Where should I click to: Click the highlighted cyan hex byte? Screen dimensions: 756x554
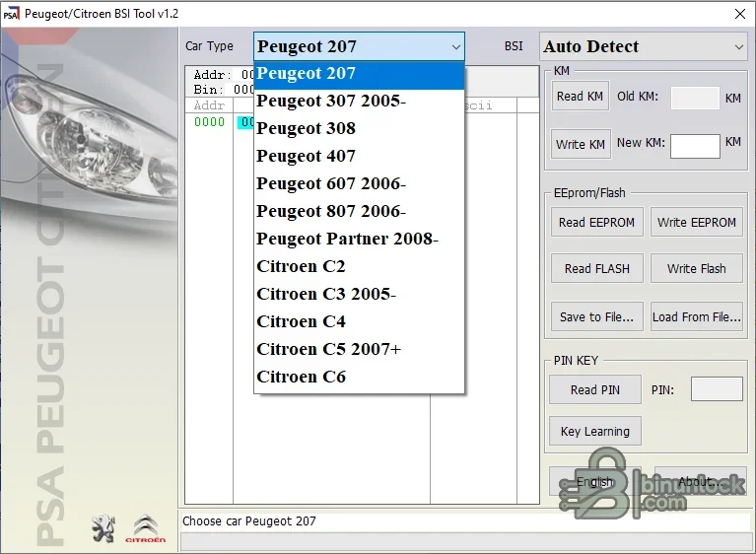(245, 122)
